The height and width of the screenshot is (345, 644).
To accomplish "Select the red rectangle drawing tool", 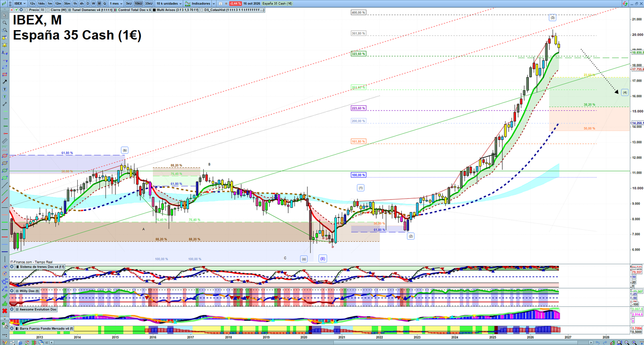I will coord(4,74).
